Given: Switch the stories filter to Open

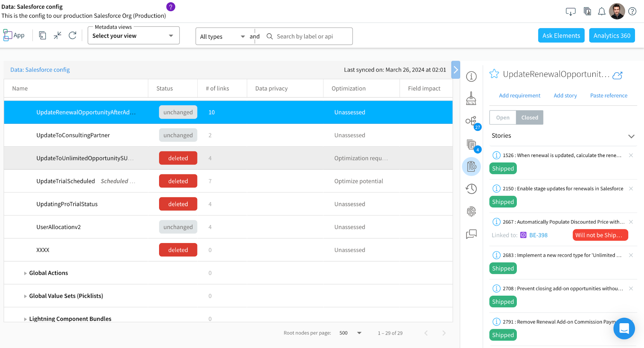Looking at the screenshot, I should click(502, 117).
